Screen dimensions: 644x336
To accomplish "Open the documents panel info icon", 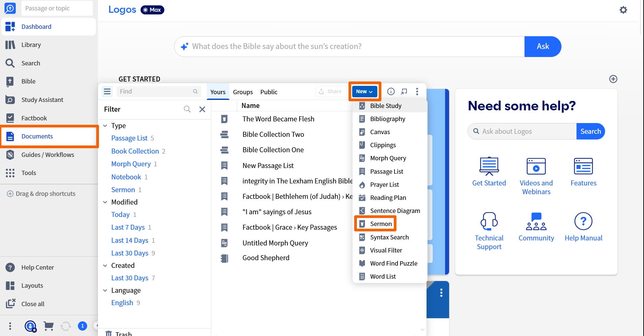I will 391,92.
